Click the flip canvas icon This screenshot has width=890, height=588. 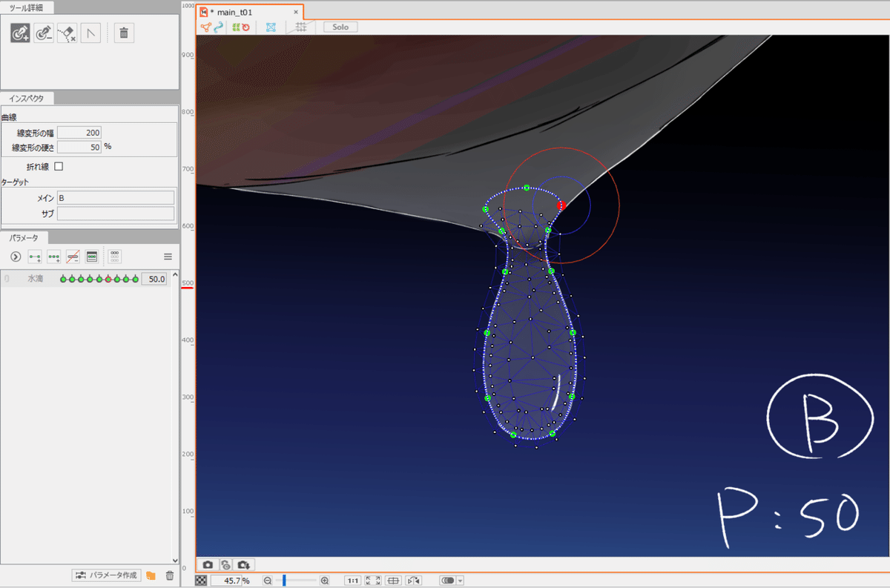414,581
